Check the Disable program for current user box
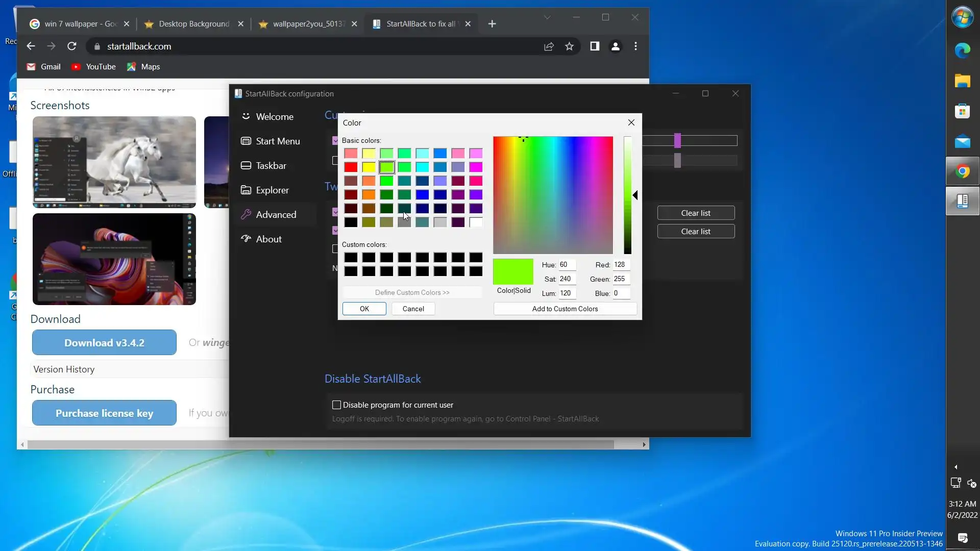The height and width of the screenshot is (551, 980). 336,405
